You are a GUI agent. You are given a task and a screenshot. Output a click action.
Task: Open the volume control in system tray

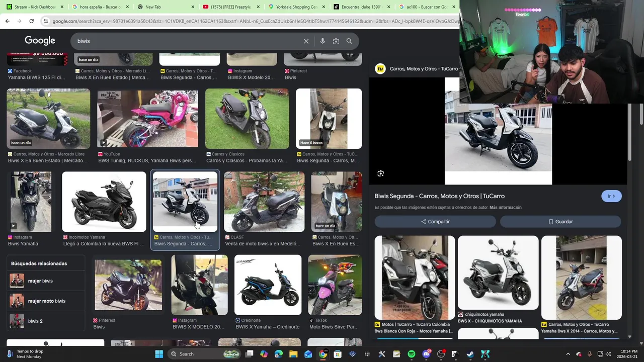(x=608, y=354)
